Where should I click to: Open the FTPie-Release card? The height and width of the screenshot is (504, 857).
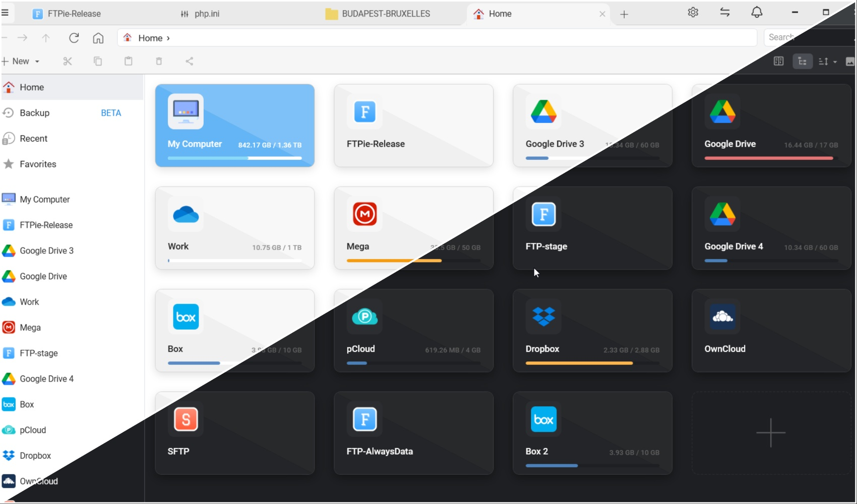413,125
